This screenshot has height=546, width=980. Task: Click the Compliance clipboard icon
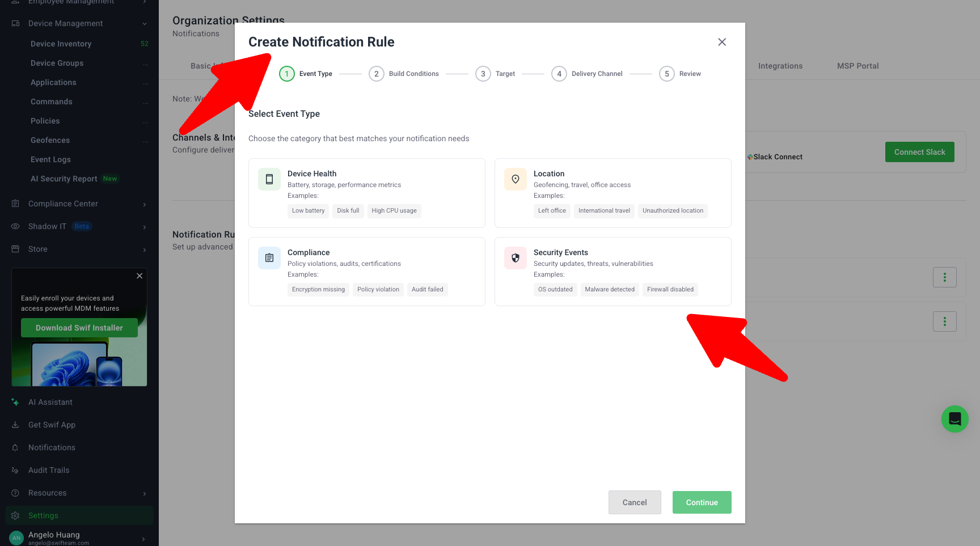pyautogui.click(x=269, y=258)
